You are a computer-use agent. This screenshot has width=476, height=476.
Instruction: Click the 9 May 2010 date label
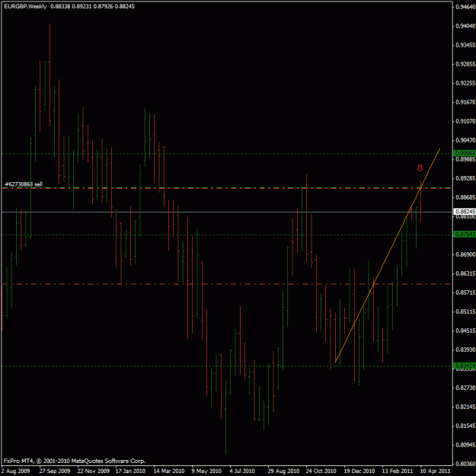[x=206, y=471]
